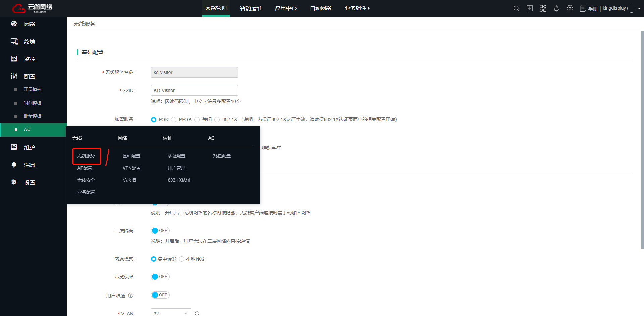This screenshot has width=644, height=319.
Task: Toggle the 用户限速 switch
Action: click(x=160, y=295)
